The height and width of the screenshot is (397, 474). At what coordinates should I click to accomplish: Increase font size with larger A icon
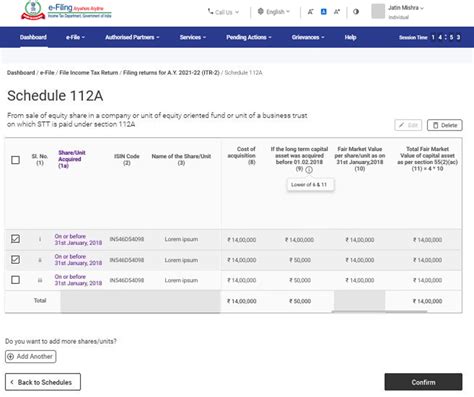tap(337, 12)
